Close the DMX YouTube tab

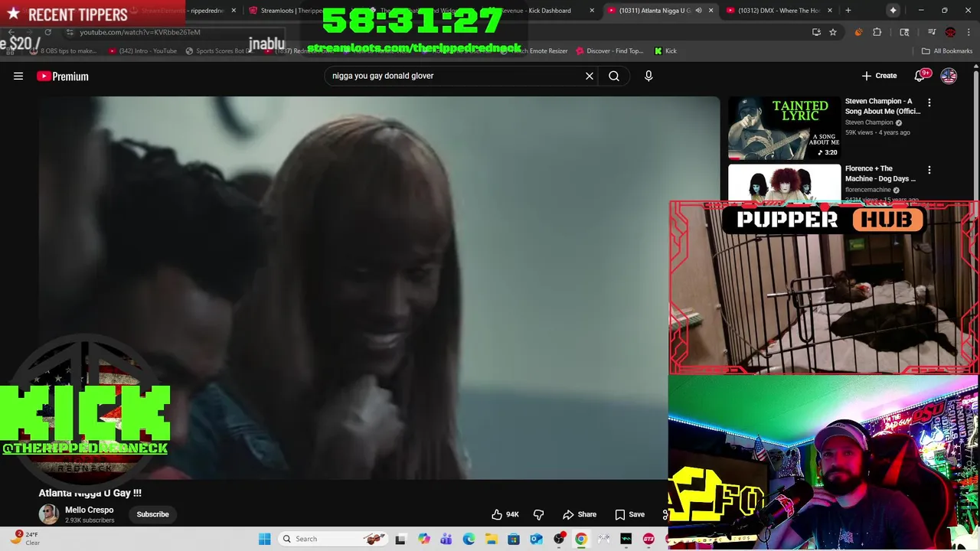point(830,11)
